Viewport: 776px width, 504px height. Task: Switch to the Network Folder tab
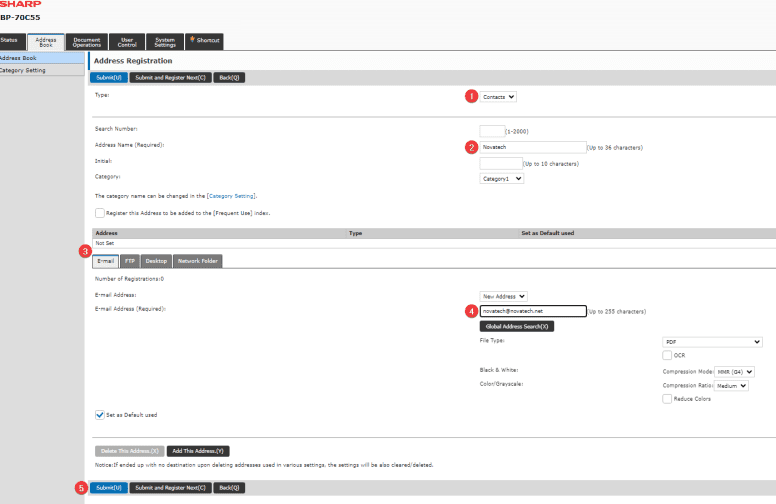coord(197,261)
